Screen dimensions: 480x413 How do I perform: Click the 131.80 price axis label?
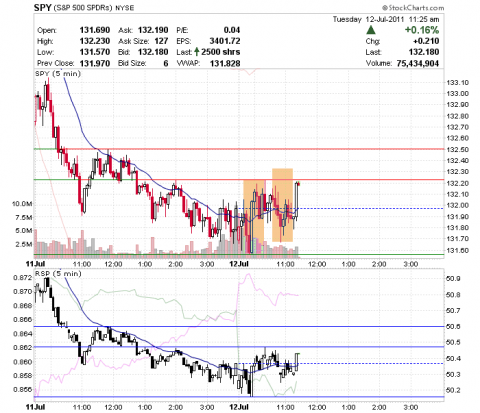(x=457, y=228)
